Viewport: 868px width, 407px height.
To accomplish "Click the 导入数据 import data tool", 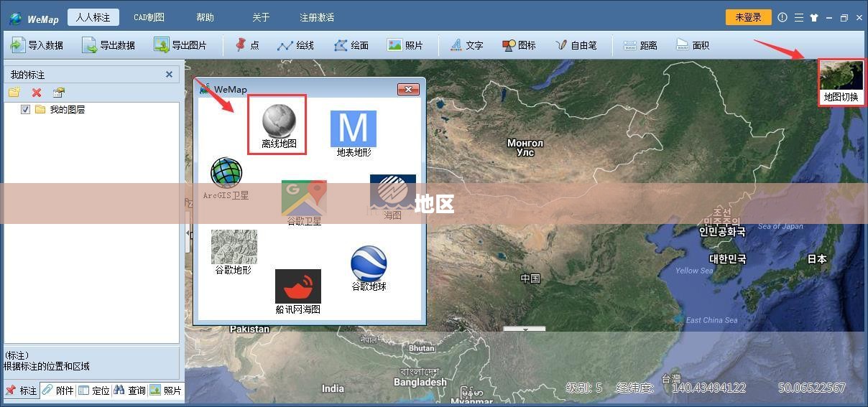I will point(37,45).
